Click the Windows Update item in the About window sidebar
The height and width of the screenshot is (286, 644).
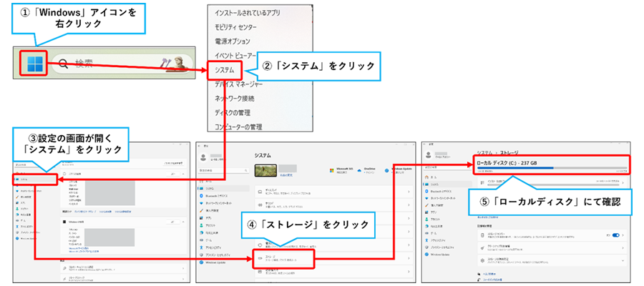[26, 238]
